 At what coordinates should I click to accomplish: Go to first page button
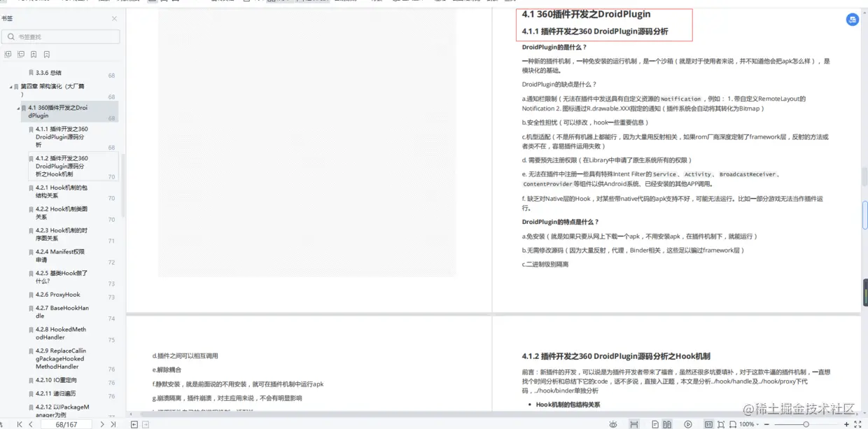coord(20,424)
